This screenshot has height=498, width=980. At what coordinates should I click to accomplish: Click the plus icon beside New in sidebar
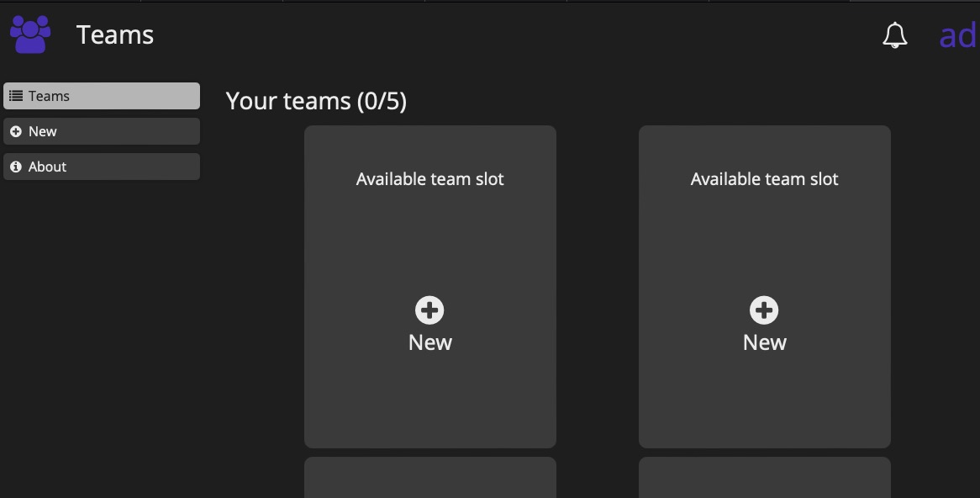tap(16, 130)
